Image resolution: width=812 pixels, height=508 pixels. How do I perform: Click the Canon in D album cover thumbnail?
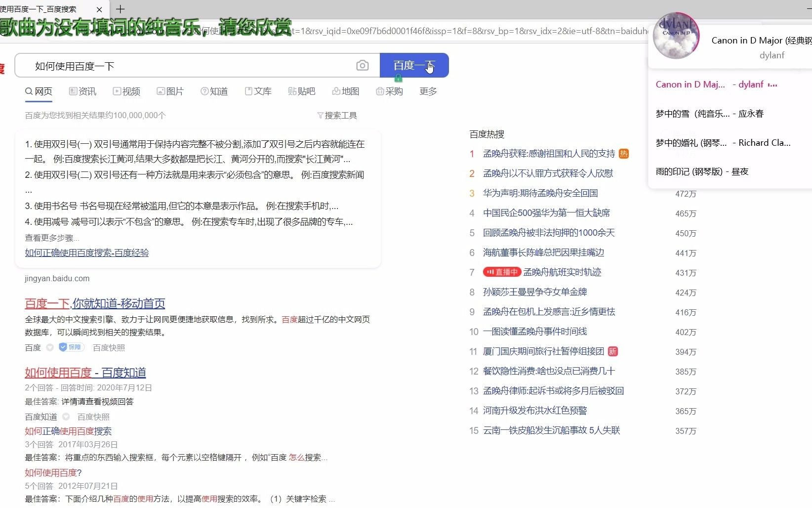(x=676, y=36)
